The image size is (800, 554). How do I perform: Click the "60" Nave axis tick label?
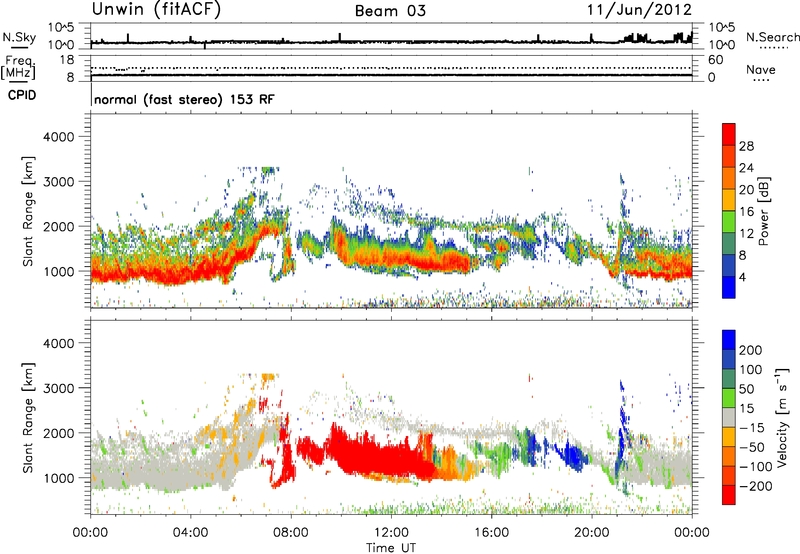coord(715,60)
